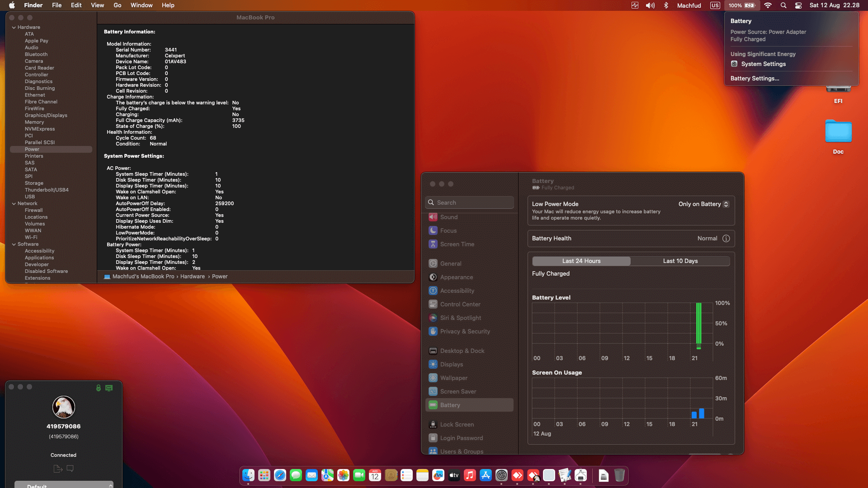This screenshot has height=488, width=868.
Task: Select Storage in System Information sidebar
Action: [34, 183]
